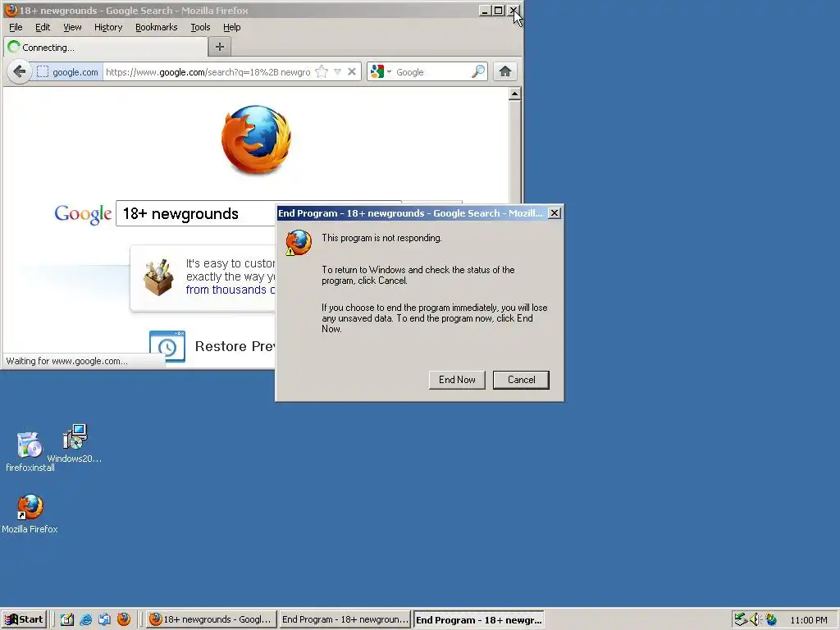Click the Outlook Express quick launch icon
840x630 pixels.
point(104,619)
